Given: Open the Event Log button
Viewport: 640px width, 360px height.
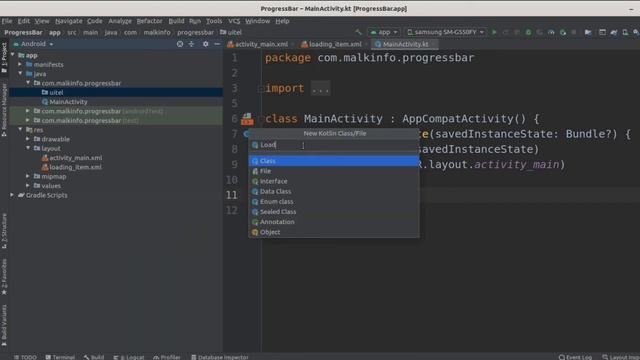Looking at the screenshot, I should [x=575, y=357].
